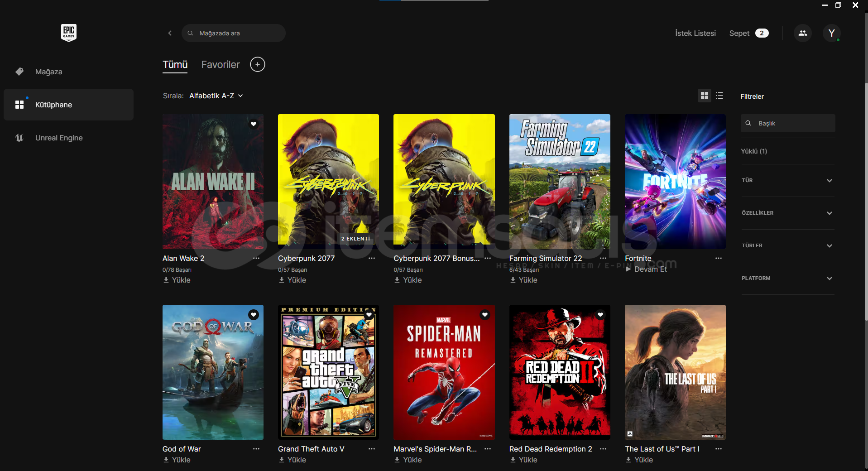The height and width of the screenshot is (471, 868).
Task: Open more options for Marvel's Spider-Man
Action: pyautogui.click(x=488, y=449)
